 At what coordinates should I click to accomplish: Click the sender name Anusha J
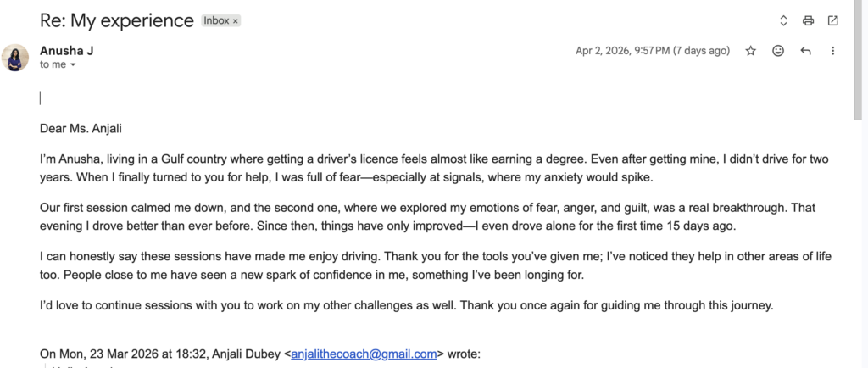coord(66,51)
